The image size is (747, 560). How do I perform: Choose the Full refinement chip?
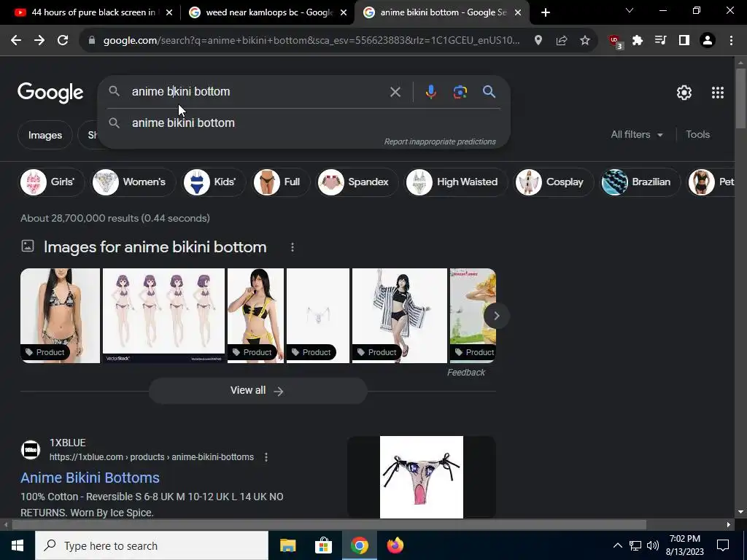point(280,182)
